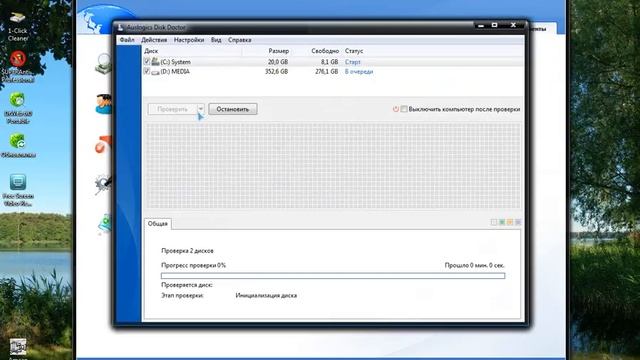This screenshot has height=360, width=640.
Task: Click the 'Прошло 0 мин. 0 сек.' timer
Action: [475, 265]
